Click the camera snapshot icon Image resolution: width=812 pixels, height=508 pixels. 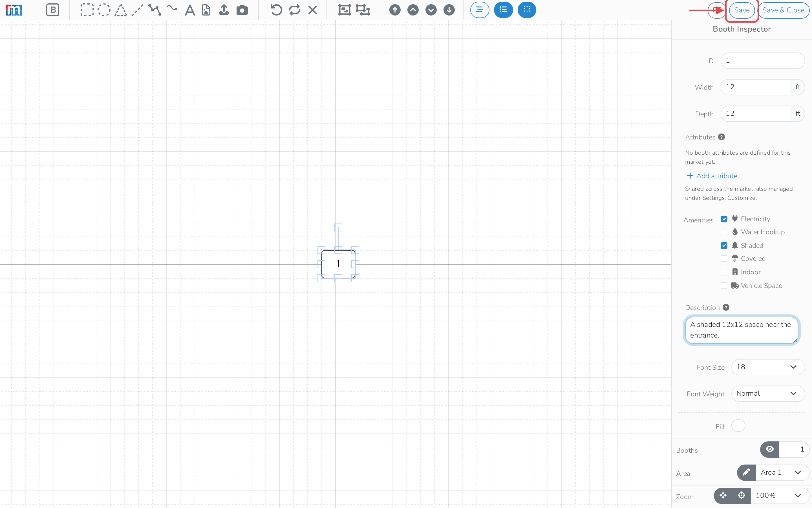click(242, 10)
